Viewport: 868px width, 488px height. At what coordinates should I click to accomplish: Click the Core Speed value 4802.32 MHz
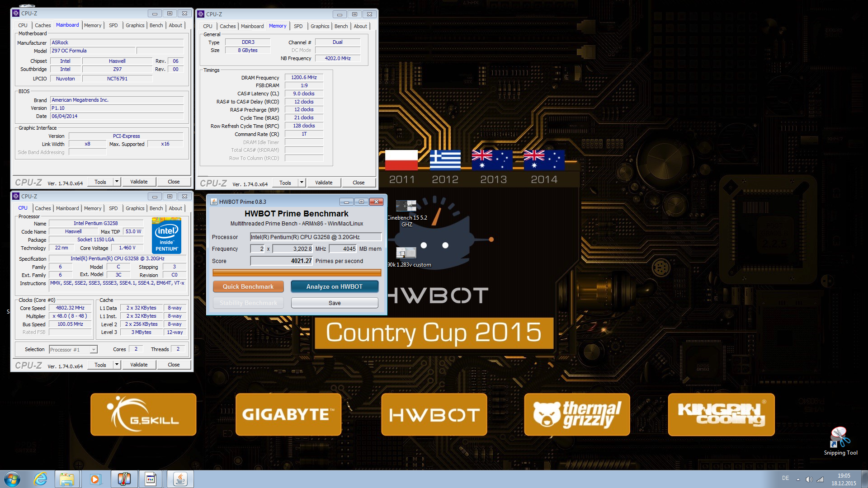pyautogui.click(x=71, y=308)
